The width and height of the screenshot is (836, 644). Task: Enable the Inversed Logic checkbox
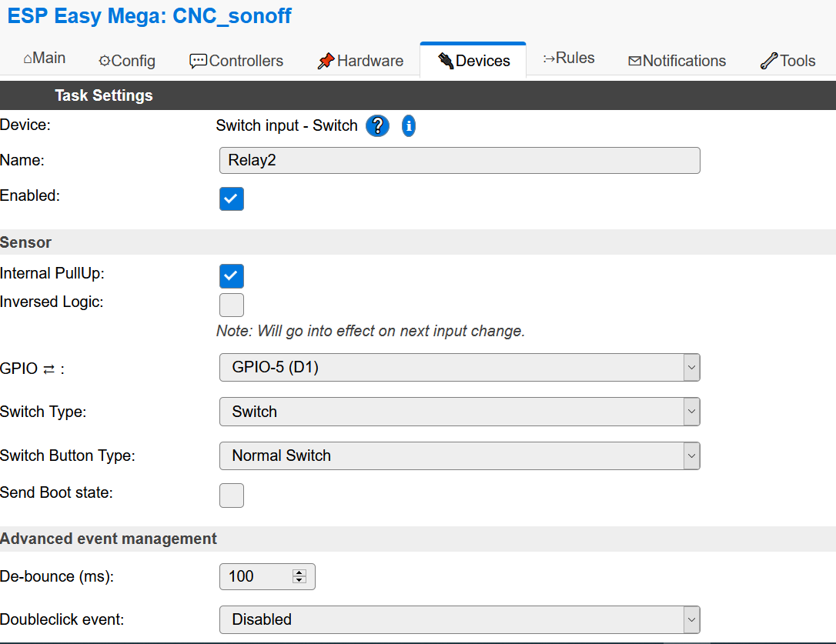pos(232,305)
